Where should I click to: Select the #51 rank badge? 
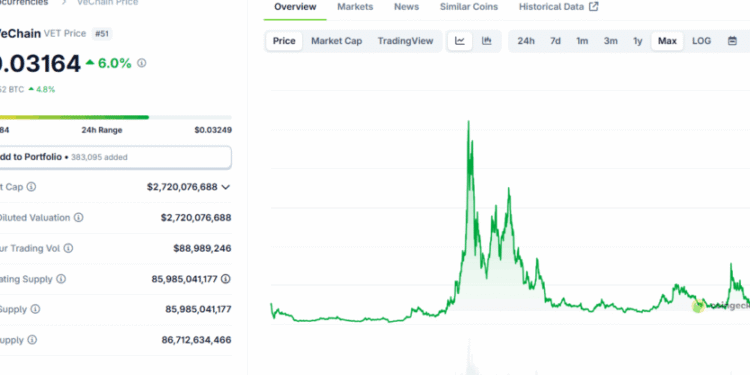[x=102, y=33]
